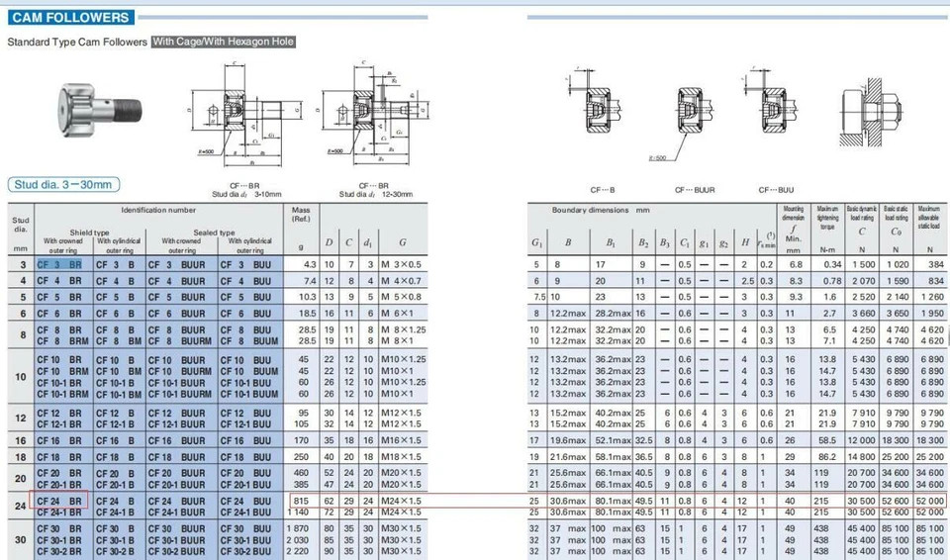Click the CAM FOLLOWERS heading banner
The image size is (950, 560).
click(x=71, y=18)
